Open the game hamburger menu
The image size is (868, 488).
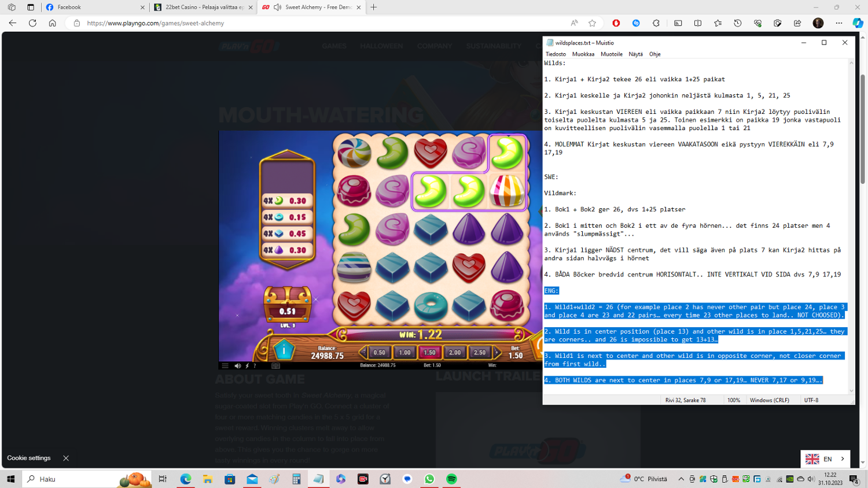(225, 365)
